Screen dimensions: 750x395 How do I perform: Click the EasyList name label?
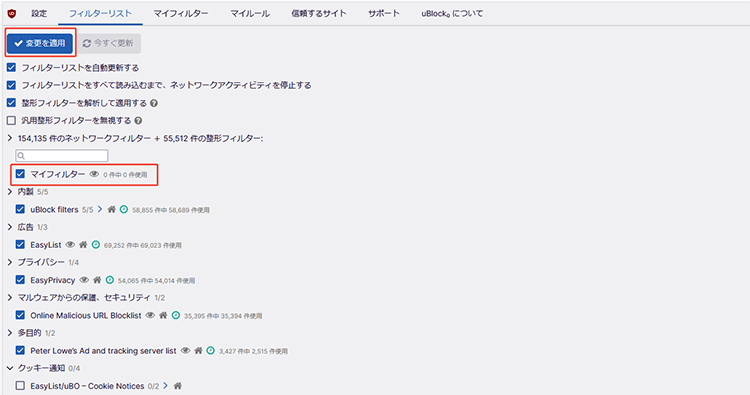(46, 245)
